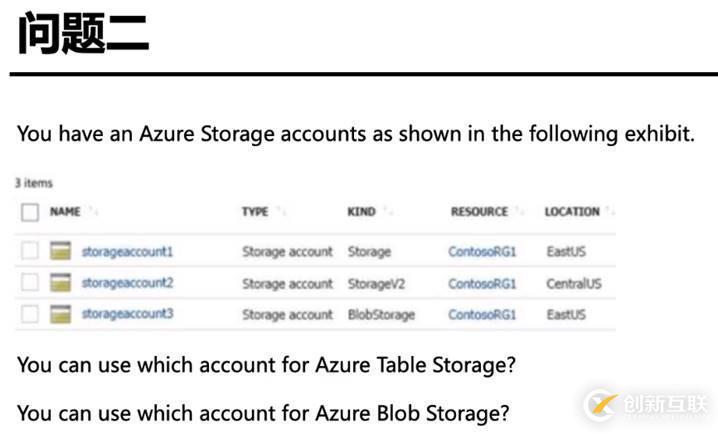
Task: Open the storageaccount2 link
Action: click(127, 283)
